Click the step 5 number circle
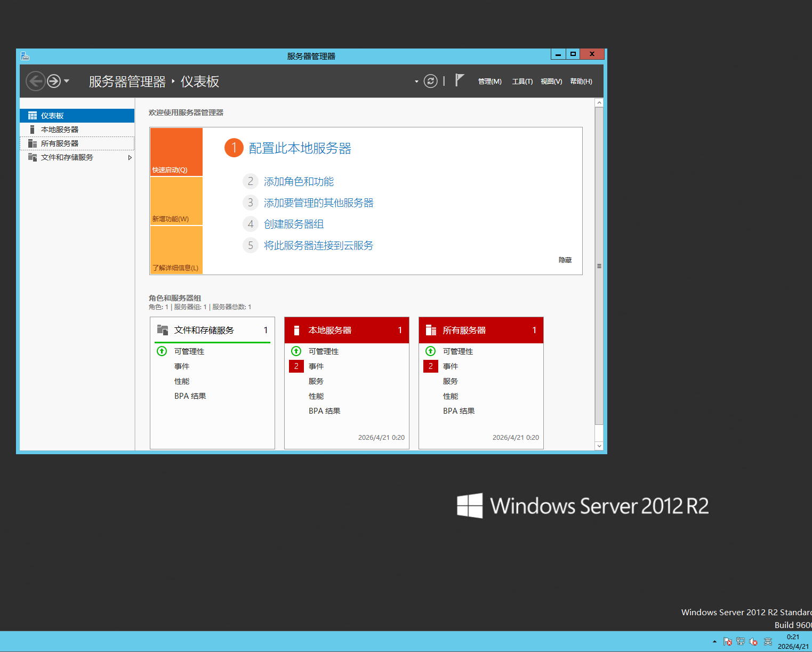This screenshot has height=652, width=812. click(x=251, y=245)
